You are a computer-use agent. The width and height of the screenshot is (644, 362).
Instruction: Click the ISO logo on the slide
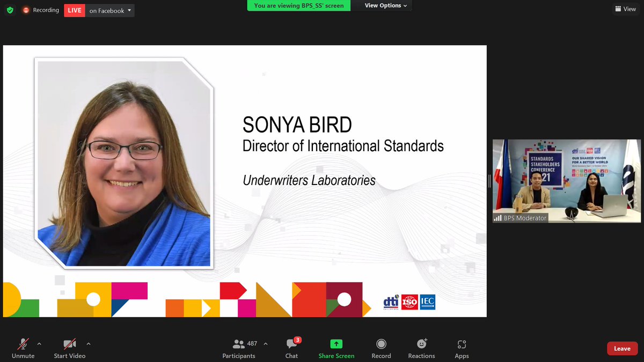click(x=409, y=302)
